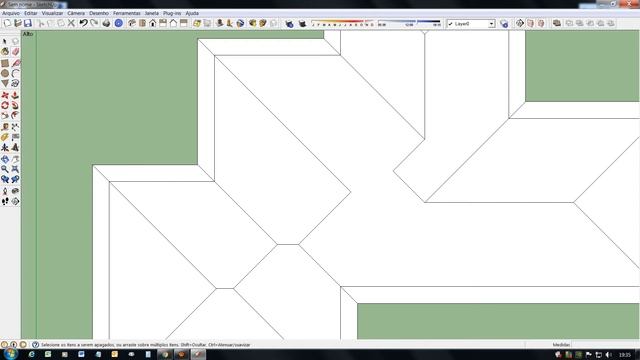
Task: Activate the Axes tool
Action: click(5, 147)
